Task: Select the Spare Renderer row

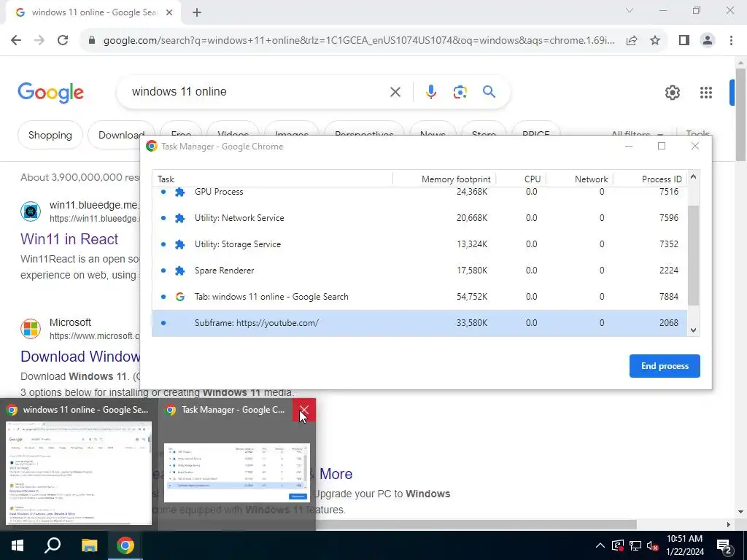Action: click(419, 271)
